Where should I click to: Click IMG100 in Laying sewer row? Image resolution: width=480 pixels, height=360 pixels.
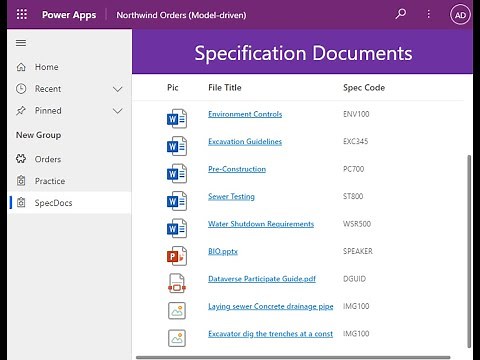click(356, 306)
